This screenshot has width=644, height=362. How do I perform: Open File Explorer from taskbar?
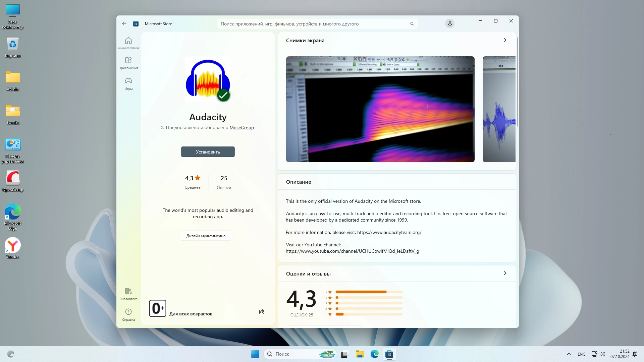pos(360,354)
